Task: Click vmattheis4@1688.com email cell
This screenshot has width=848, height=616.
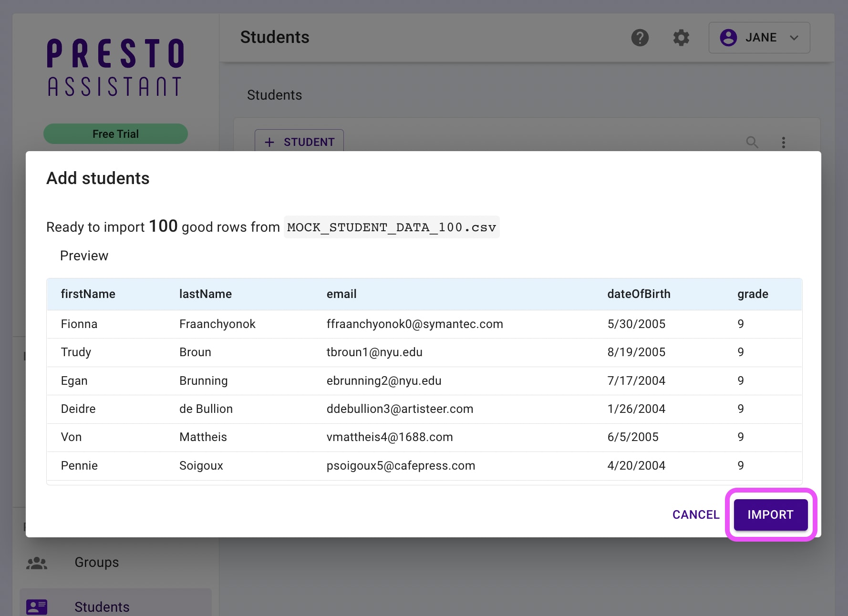Action: coord(390,437)
